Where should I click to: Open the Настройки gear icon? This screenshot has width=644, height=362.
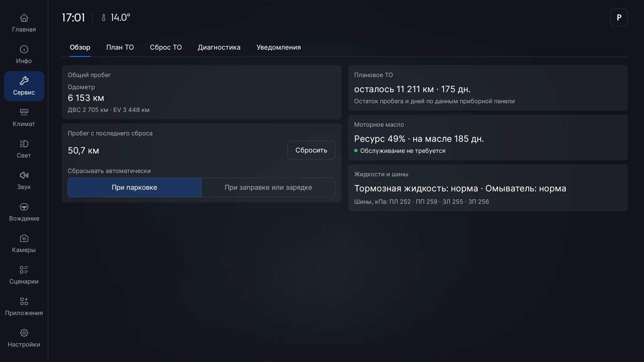pos(24,333)
